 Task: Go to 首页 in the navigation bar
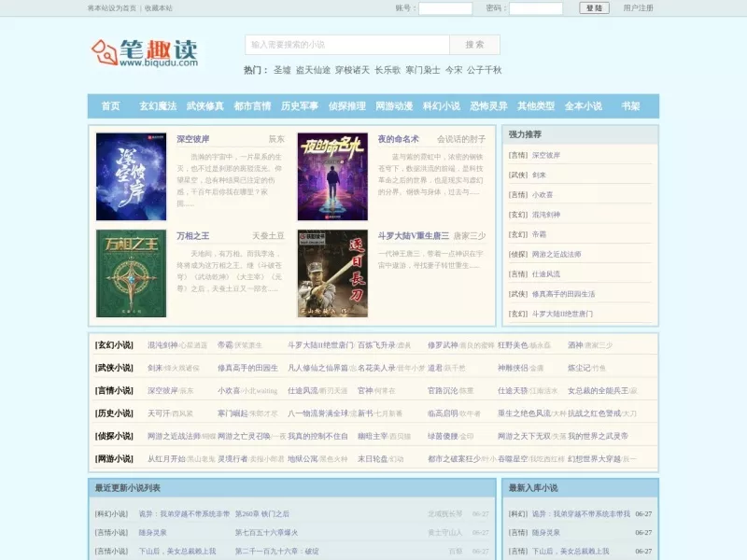pos(110,106)
